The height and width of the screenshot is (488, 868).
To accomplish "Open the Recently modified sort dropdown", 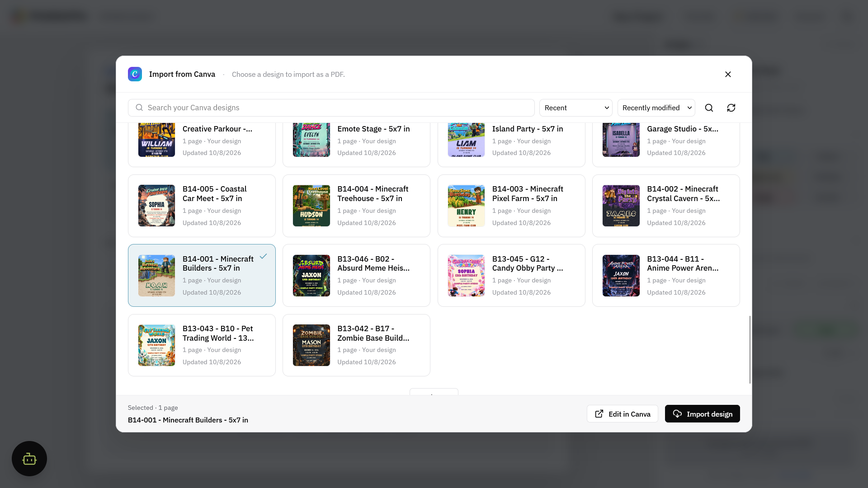I will click(x=656, y=108).
